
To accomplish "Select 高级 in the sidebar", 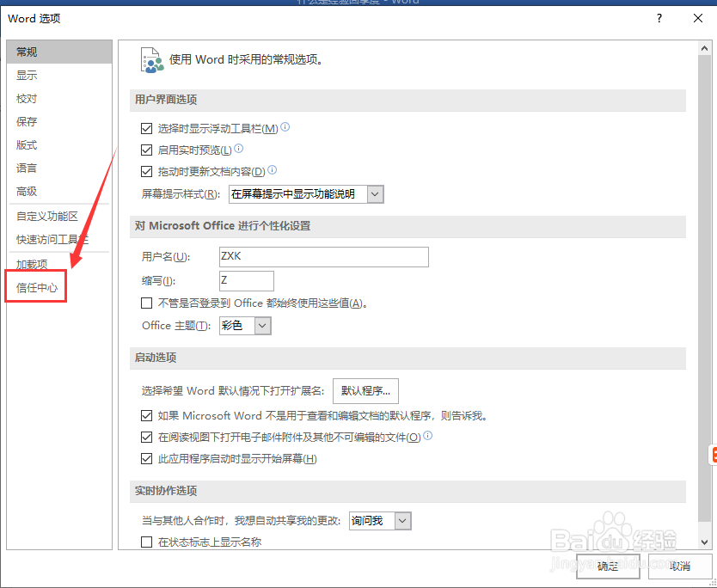I will [59, 191].
